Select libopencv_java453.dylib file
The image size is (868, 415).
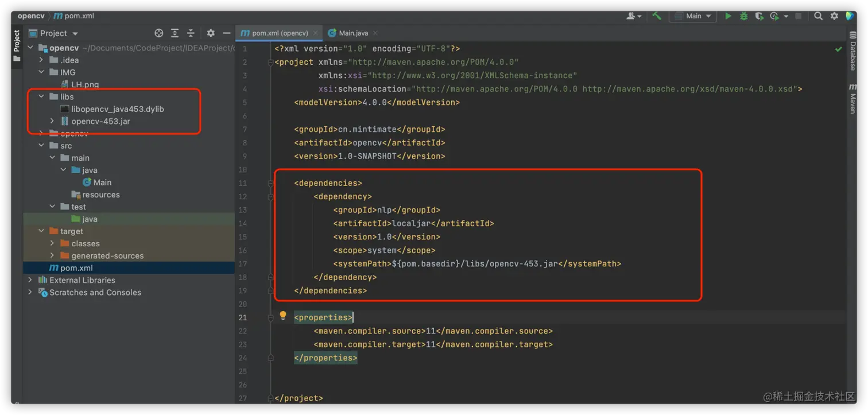tap(113, 109)
